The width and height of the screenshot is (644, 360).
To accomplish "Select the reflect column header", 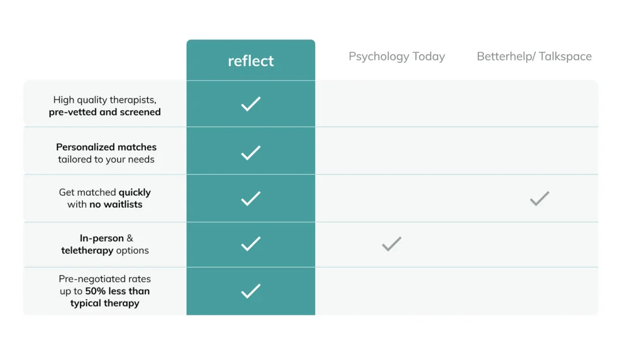I will [250, 61].
